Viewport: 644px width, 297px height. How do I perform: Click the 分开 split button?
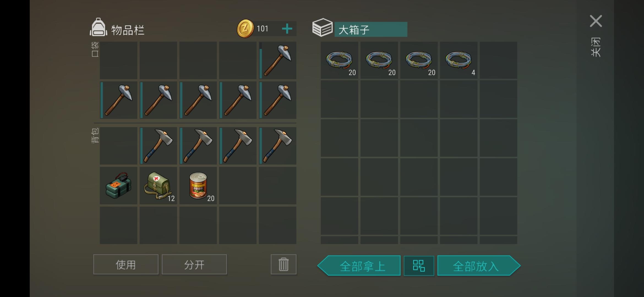coord(194,264)
